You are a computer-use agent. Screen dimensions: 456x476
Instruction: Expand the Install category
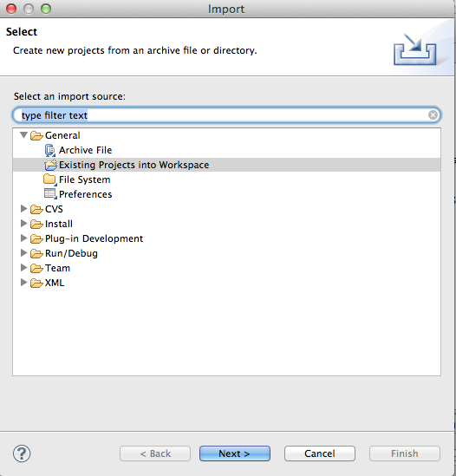tap(23, 224)
